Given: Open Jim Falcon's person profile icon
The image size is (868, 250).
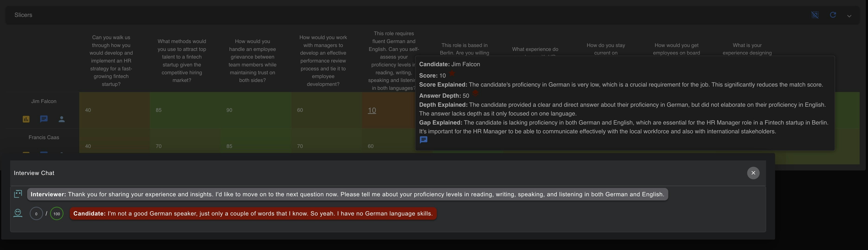Looking at the screenshot, I should tap(62, 119).
